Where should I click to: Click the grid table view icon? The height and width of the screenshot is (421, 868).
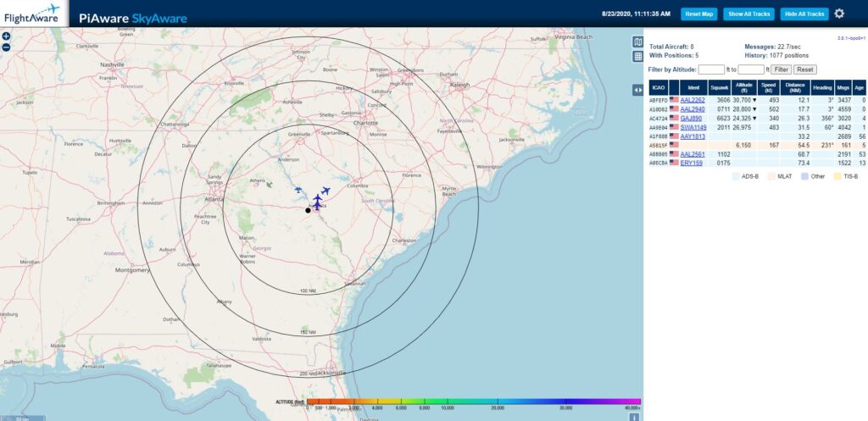tap(637, 57)
